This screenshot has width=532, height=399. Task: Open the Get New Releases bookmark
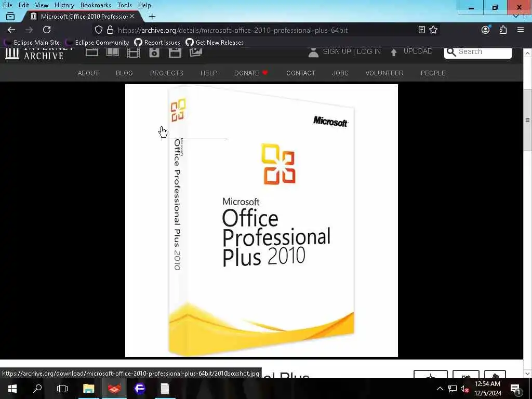pyautogui.click(x=215, y=43)
